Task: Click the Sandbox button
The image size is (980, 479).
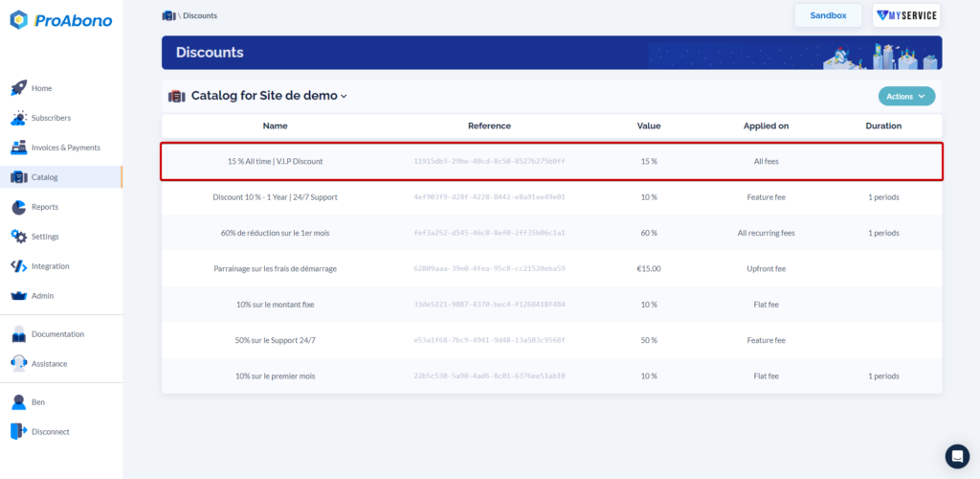Action: click(x=828, y=15)
